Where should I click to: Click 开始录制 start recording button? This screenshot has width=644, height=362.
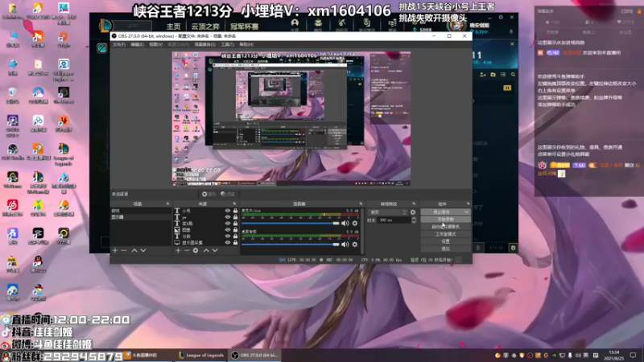coord(446,219)
